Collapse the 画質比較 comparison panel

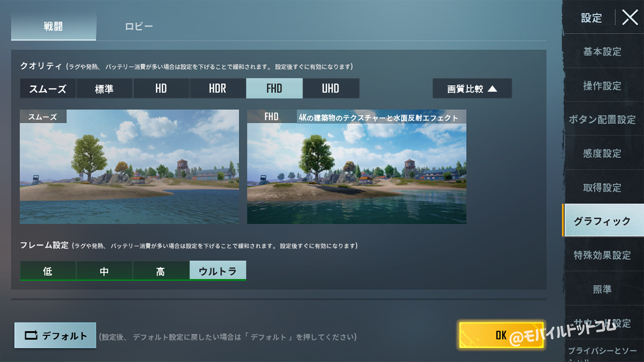coord(472,89)
